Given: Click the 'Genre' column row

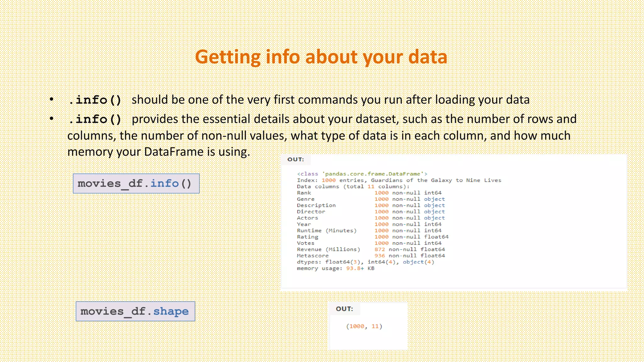Looking at the screenshot, I should point(371,199).
